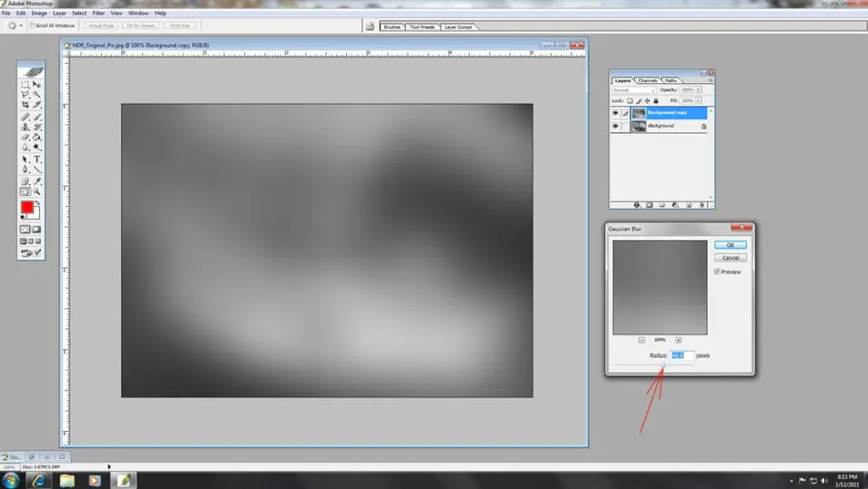Open the status bar info arrow menu
Image resolution: width=868 pixels, height=489 pixels.
(x=109, y=467)
